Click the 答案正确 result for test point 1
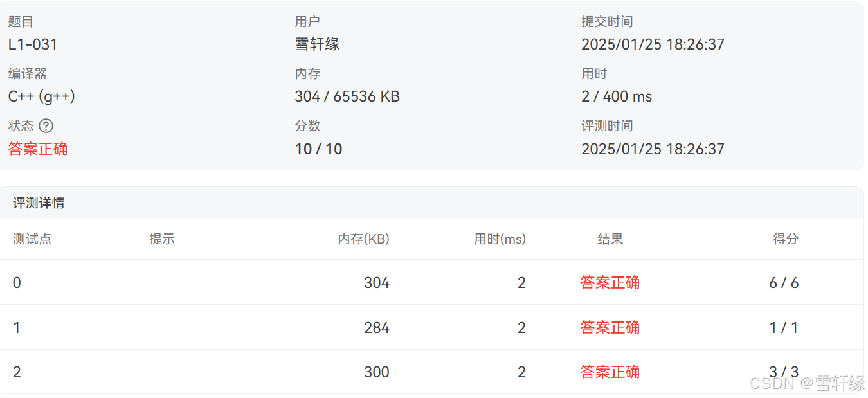This screenshot has width=868, height=398. [609, 327]
